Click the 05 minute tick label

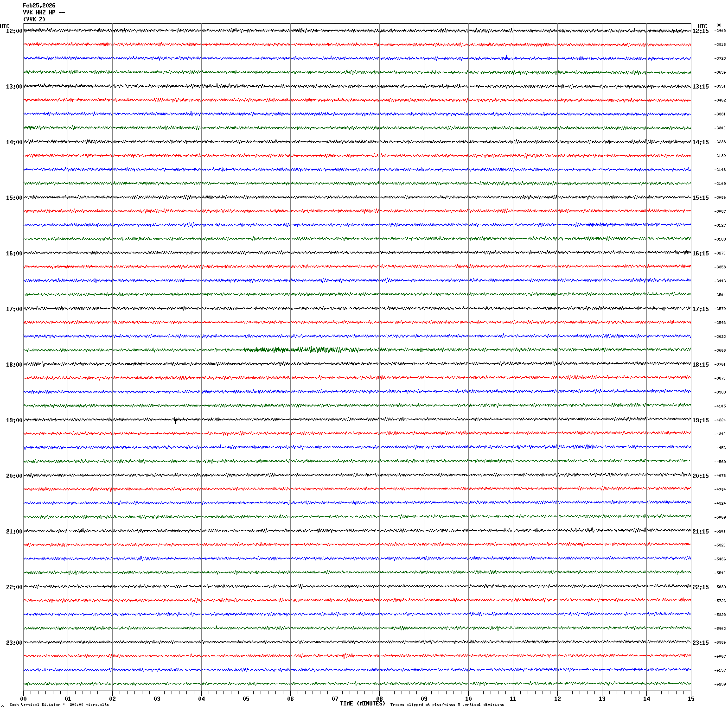pos(246,699)
